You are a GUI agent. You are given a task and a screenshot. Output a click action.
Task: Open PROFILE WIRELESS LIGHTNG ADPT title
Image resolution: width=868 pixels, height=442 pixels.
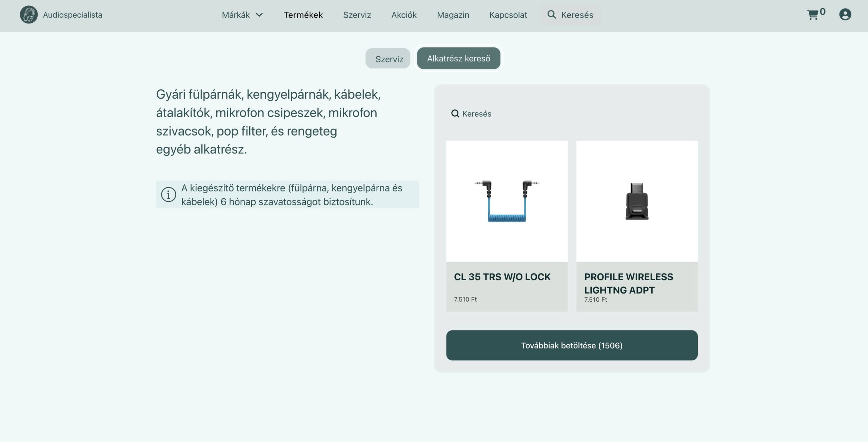pyautogui.click(x=629, y=283)
